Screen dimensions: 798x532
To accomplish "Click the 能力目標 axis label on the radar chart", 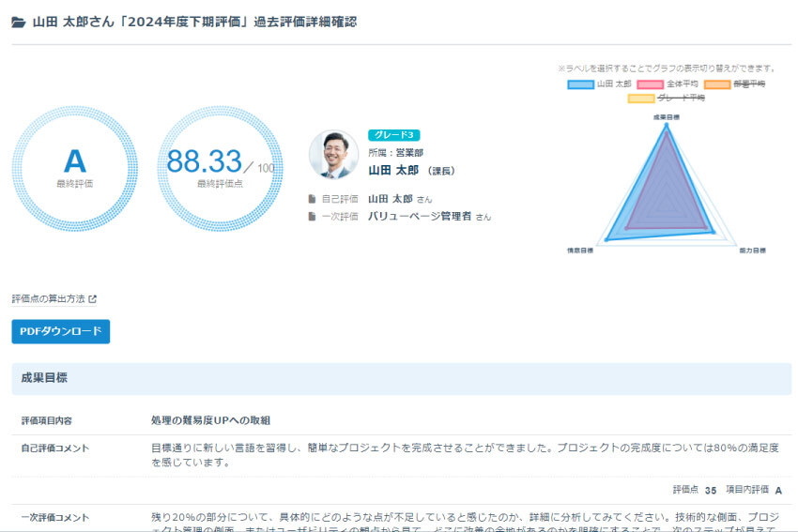I will pos(753,251).
